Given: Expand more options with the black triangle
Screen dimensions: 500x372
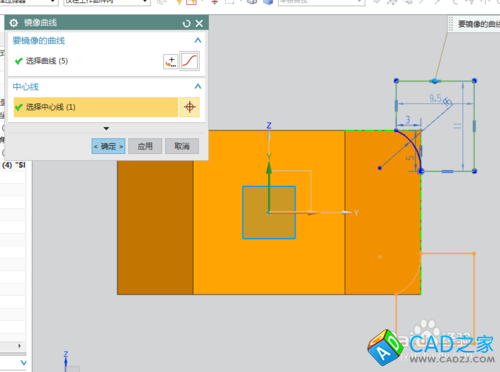Looking at the screenshot, I should coord(106,128).
